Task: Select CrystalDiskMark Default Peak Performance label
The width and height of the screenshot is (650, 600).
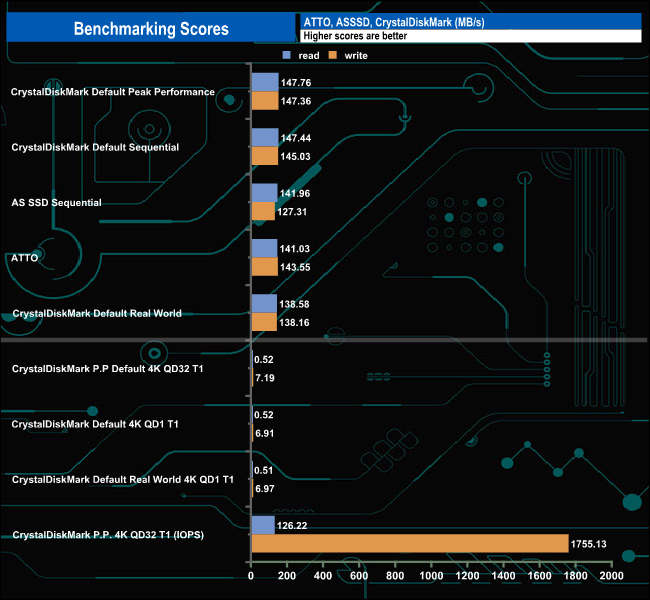Action: [x=113, y=92]
